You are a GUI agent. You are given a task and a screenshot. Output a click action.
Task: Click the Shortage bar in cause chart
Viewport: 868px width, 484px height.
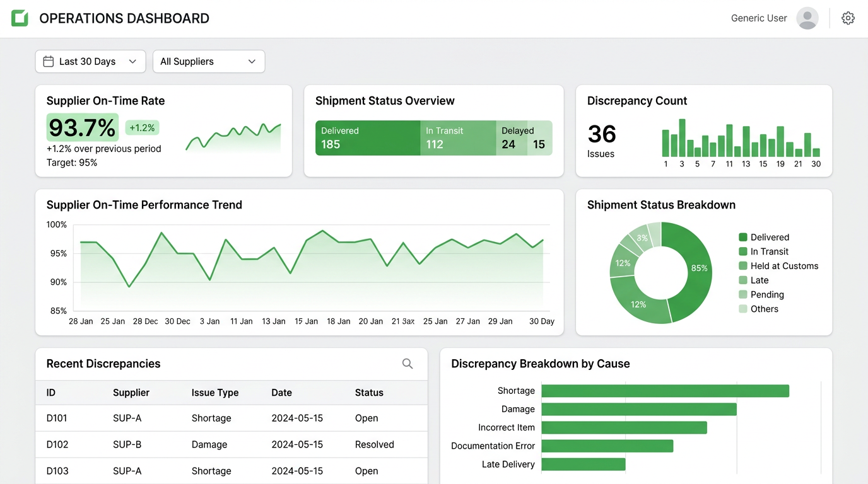tap(665, 391)
